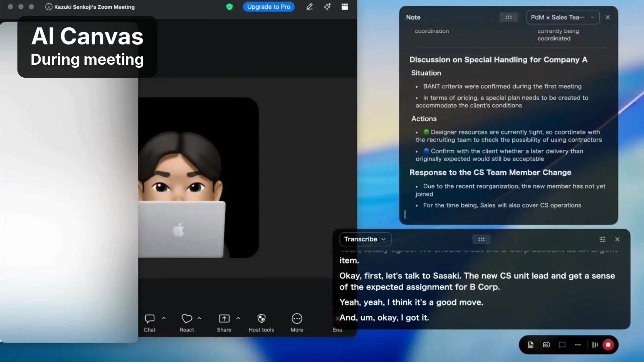Expand the Share options caret
Image resolution: width=644 pixels, height=362 pixels.
pos(238,318)
